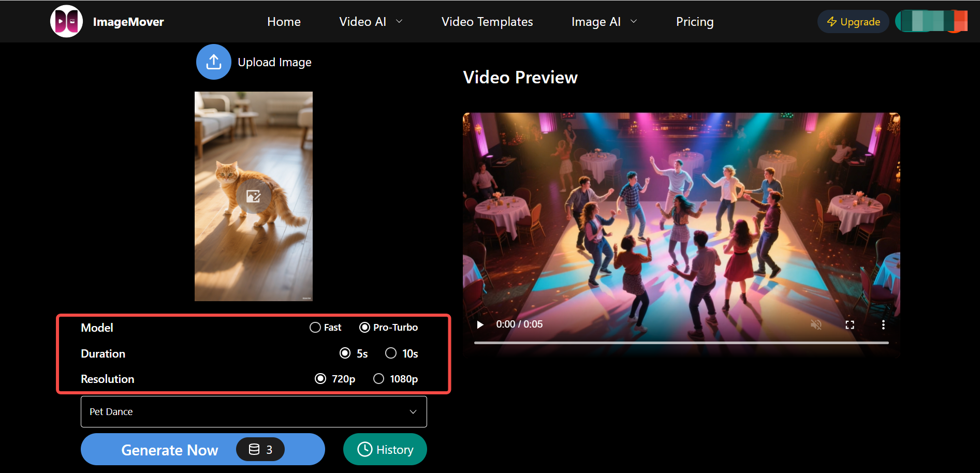Click the Model label

(97, 328)
